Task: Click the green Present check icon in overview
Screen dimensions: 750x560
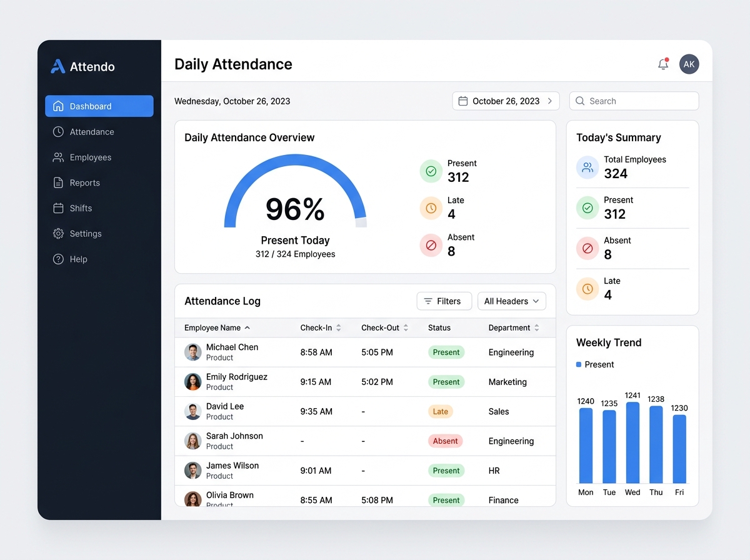Action: coord(431,171)
